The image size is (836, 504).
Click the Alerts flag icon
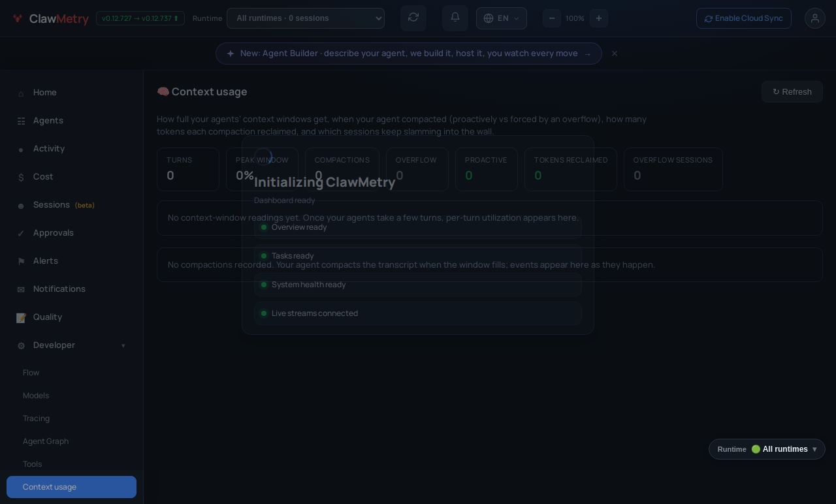pos(21,262)
